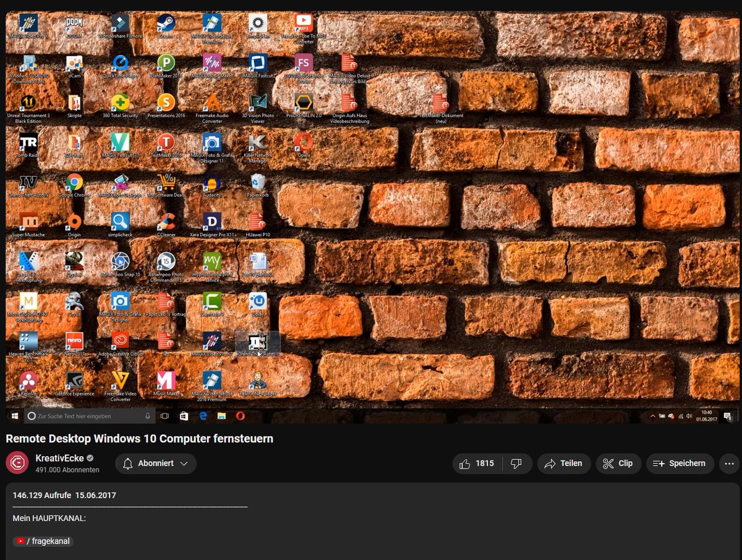This screenshot has height=560, width=742.
Task: Open Fallout New Vegas shortcut
Action: click(x=257, y=383)
